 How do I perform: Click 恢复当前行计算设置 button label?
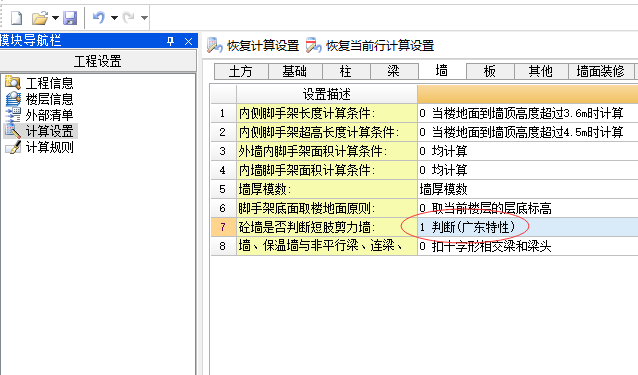[380, 46]
